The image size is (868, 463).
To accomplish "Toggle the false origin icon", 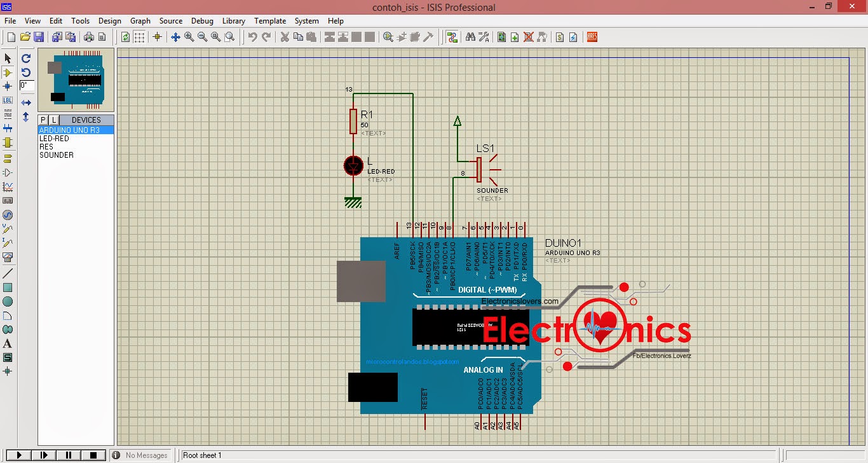I will coord(158,38).
